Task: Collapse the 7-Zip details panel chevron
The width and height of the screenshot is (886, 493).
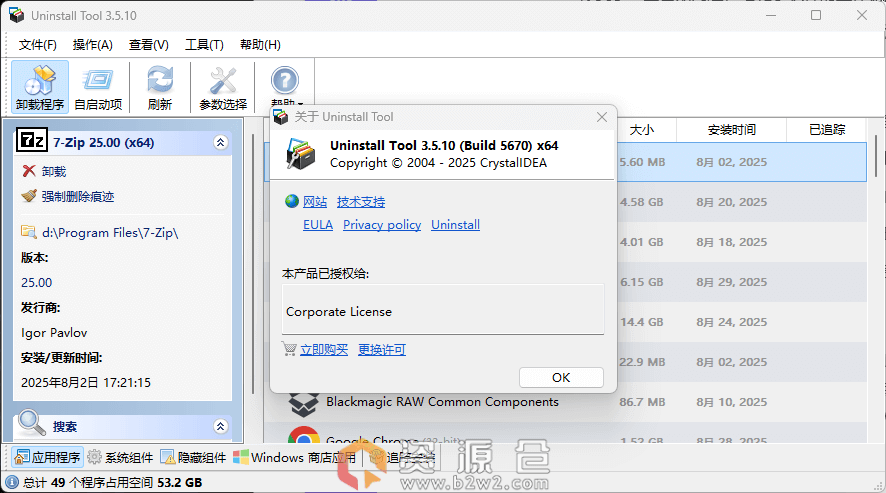Action: coord(220,143)
